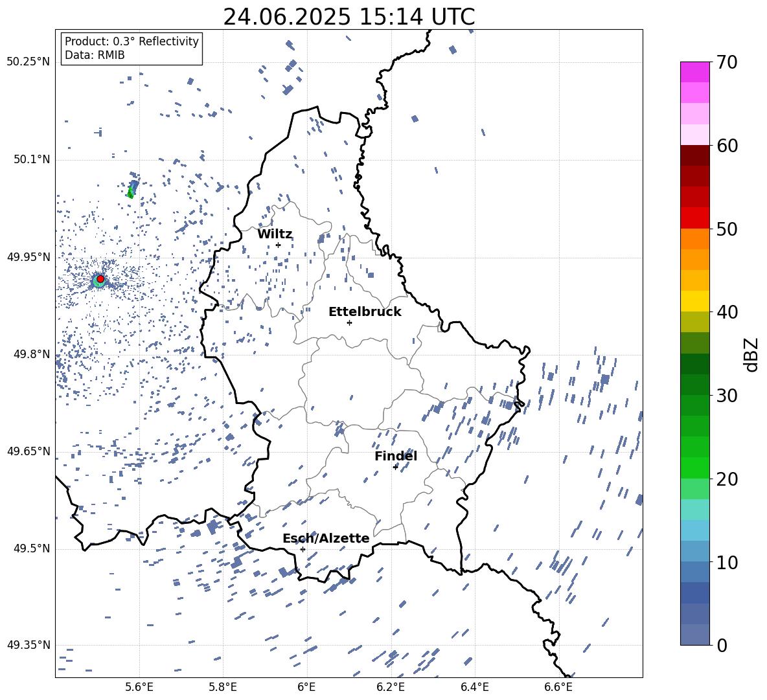
Task: Click the 49.95°N latitude label
Action: [x=29, y=257]
